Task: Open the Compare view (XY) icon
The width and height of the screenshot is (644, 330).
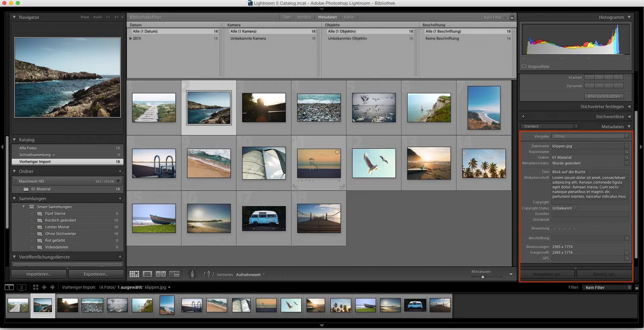Action: click(x=160, y=274)
